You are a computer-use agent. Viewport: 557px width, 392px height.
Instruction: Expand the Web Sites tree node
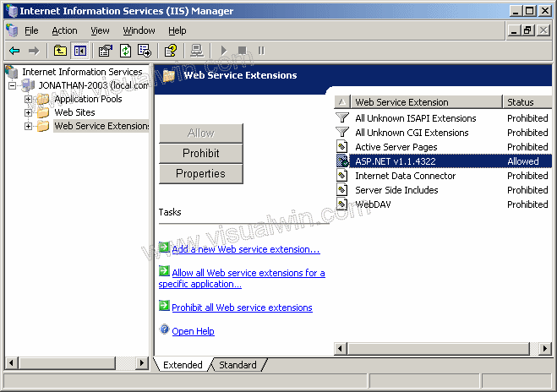click(28, 112)
